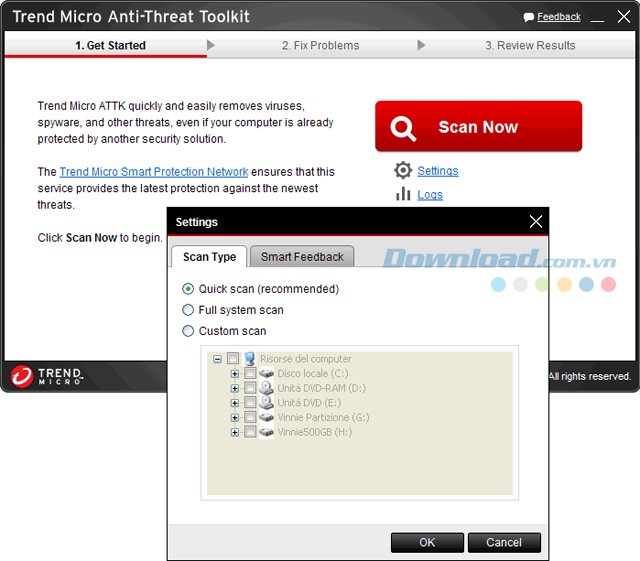Click the Trend Micro logo
This screenshot has height=561, width=640.
(46, 376)
